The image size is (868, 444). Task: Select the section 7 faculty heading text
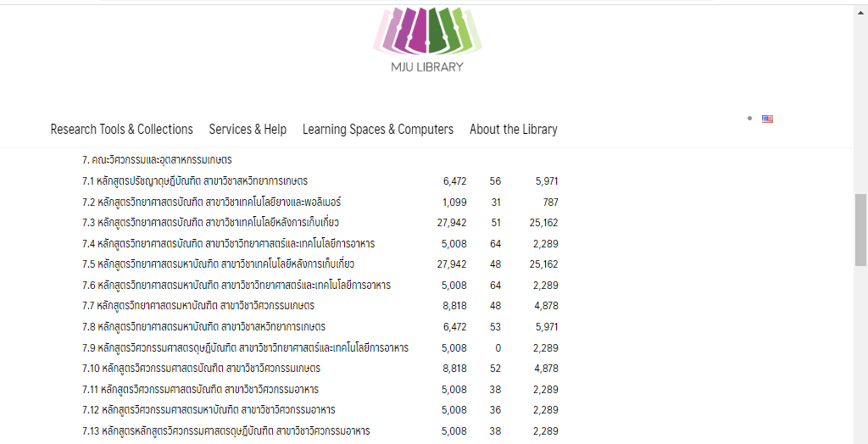[x=157, y=160]
